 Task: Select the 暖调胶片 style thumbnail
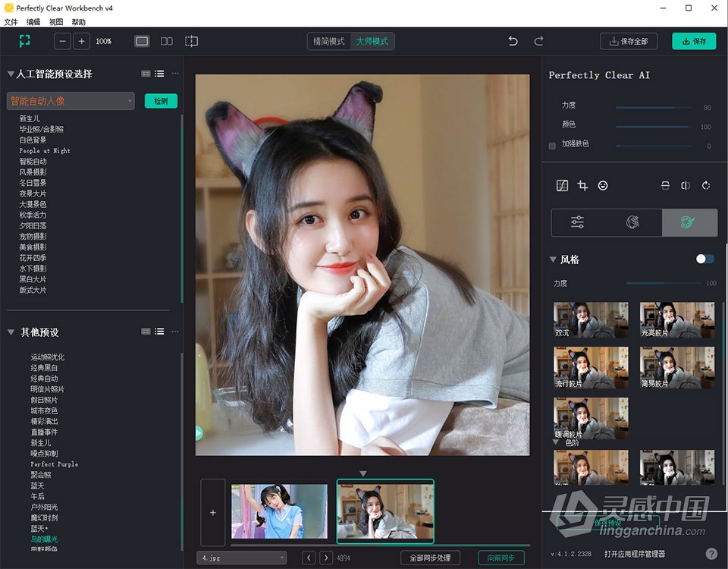(590, 418)
